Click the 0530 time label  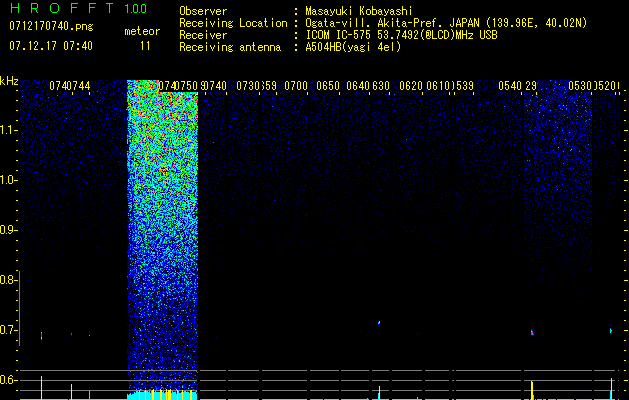click(580, 86)
